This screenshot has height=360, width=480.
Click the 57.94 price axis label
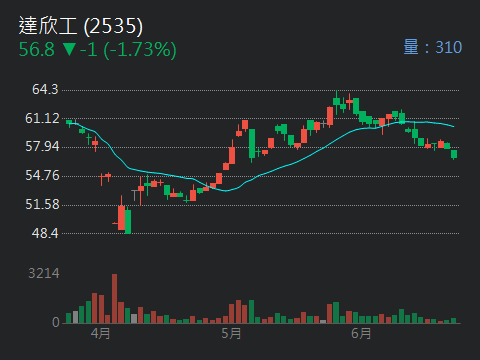click(x=42, y=146)
